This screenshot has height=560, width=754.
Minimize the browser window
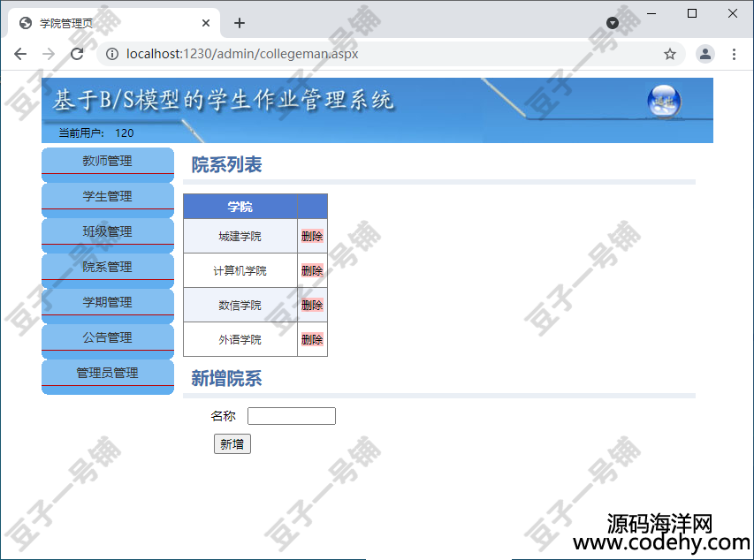point(651,13)
